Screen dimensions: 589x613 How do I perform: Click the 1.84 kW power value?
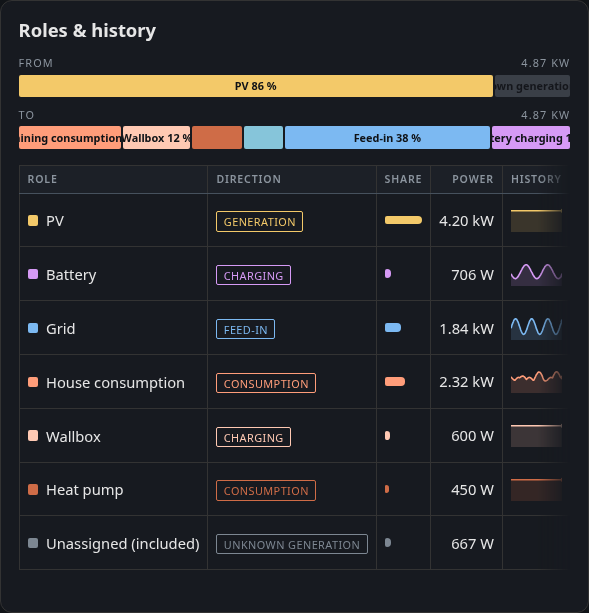pos(467,329)
